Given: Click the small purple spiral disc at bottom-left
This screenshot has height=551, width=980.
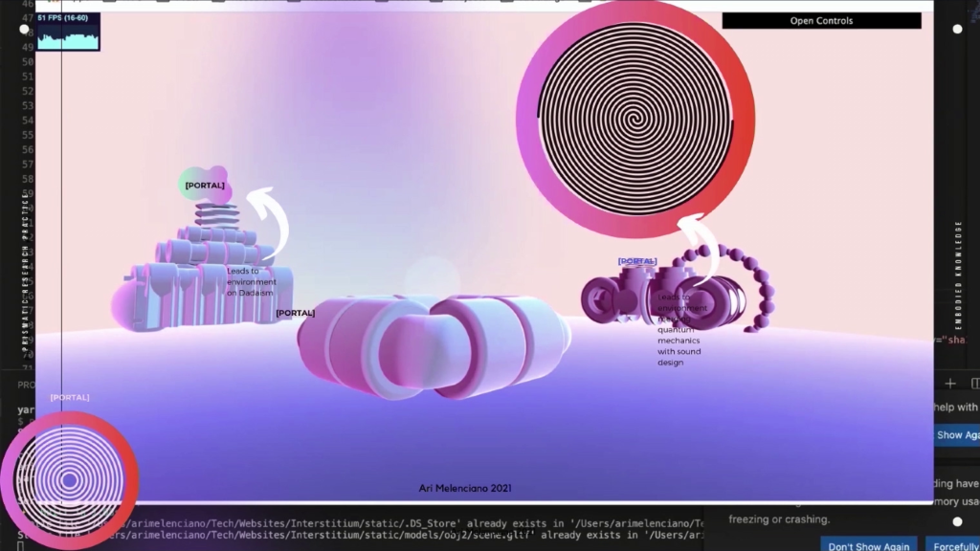Looking at the screenshot, I should tap(69, 480).
